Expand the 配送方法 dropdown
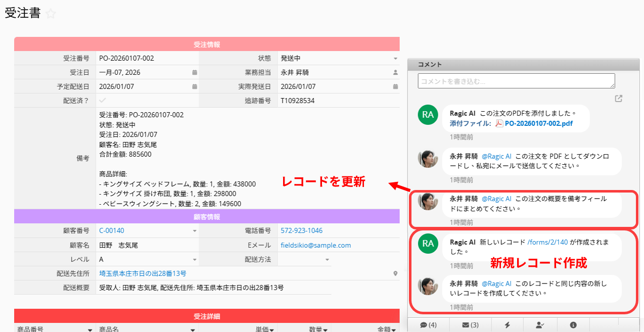 coord(327,260)
